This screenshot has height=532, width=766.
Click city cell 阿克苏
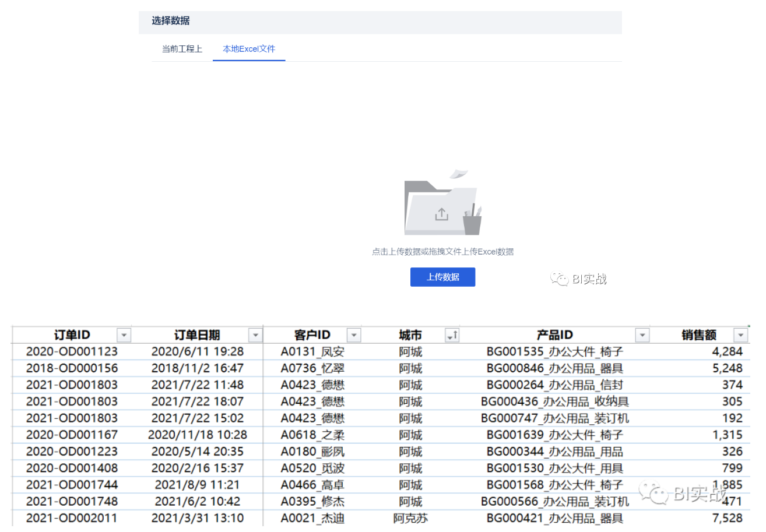click(x=410, y=518)
